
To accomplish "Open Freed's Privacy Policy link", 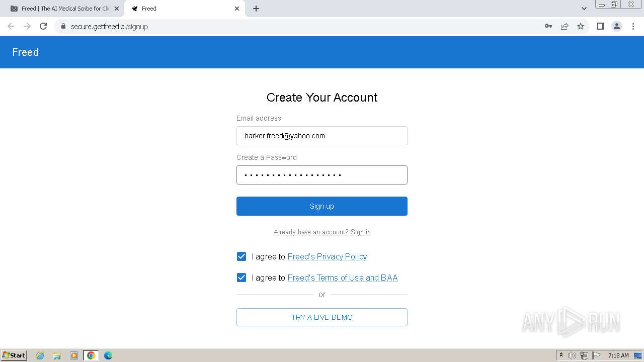I will tap(327, 256).
